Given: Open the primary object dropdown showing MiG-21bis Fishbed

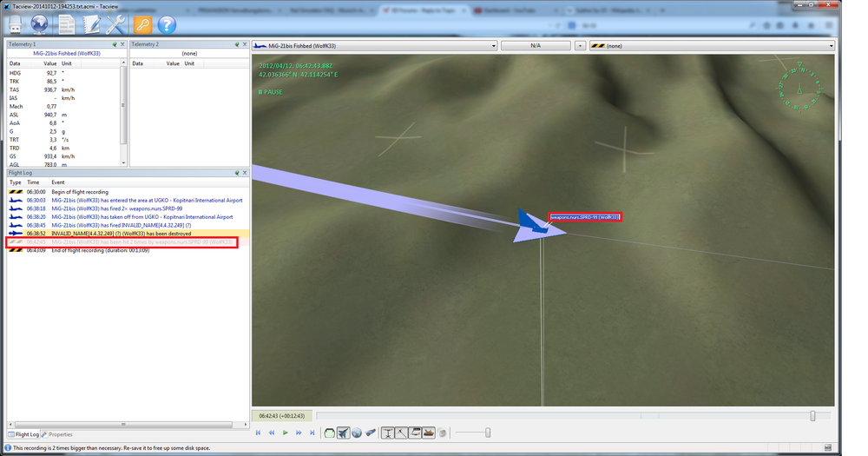Looking at the screenshot, I should click(x=375, y=46).
